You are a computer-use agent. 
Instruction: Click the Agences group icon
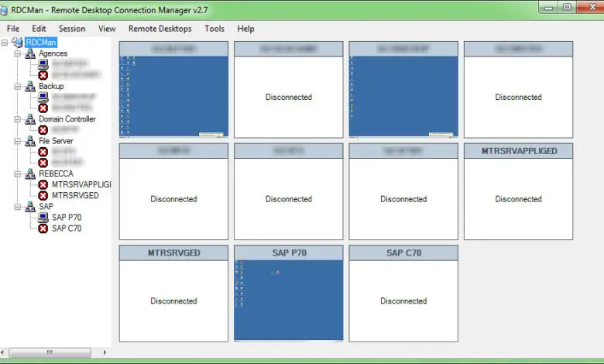point(30,53)
